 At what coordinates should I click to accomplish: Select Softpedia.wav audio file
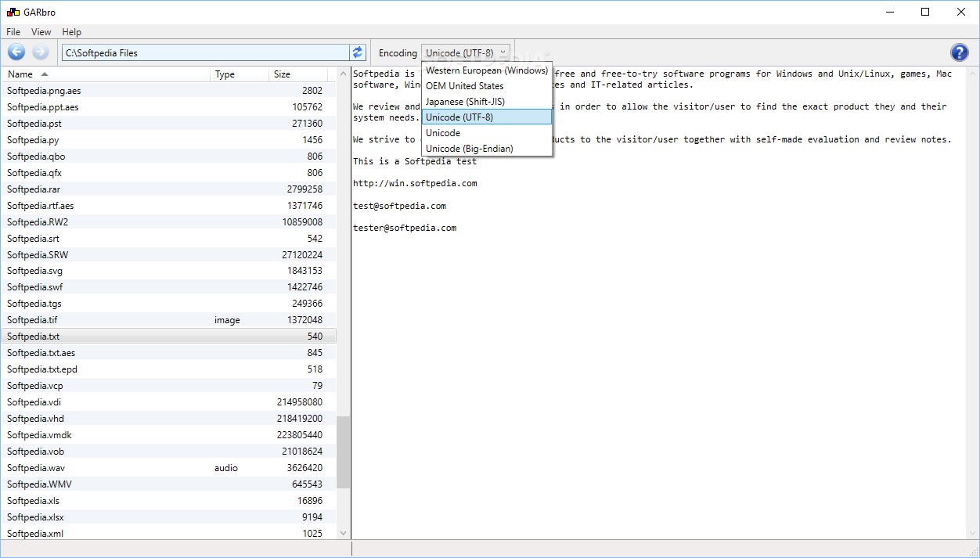(168, 468)
